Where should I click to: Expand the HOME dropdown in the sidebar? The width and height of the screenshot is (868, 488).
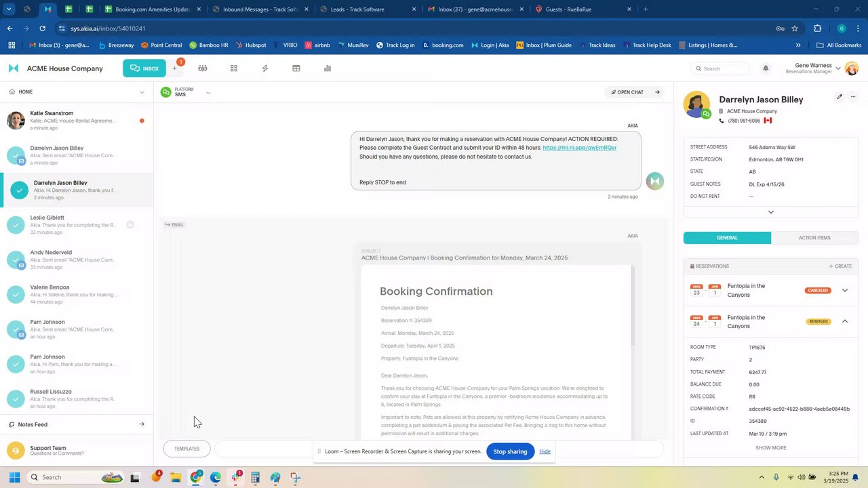(142, 92)
